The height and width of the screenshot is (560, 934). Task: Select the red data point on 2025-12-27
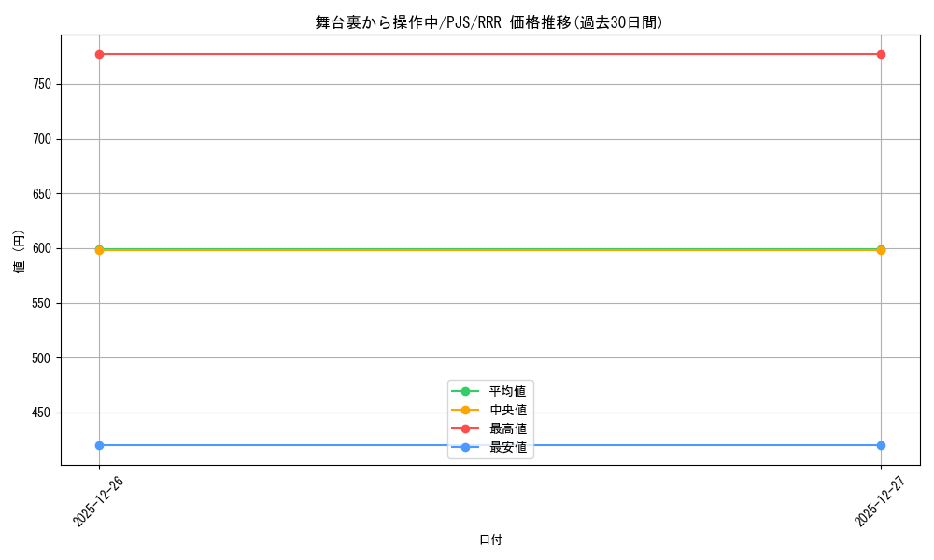(882, 54)
